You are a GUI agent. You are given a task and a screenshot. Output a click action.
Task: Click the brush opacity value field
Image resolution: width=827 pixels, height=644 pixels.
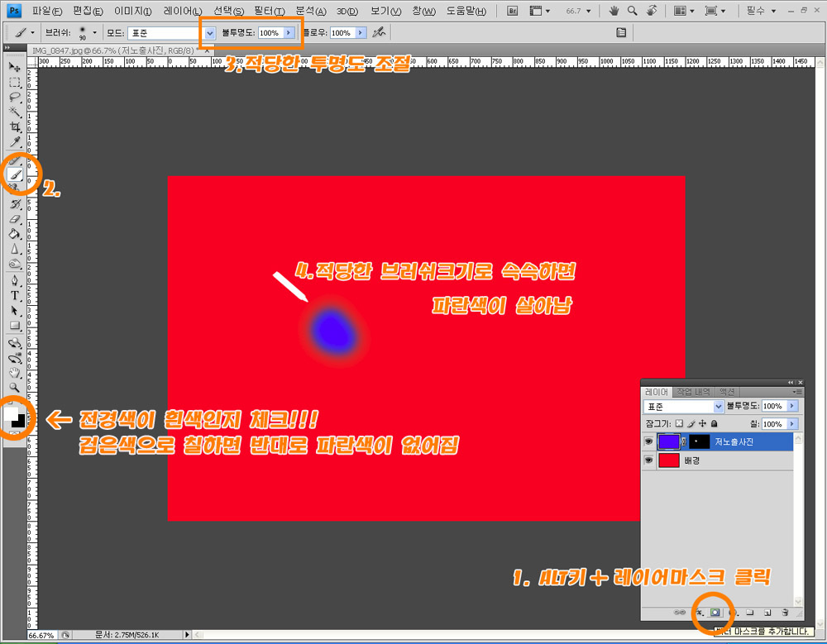270,33
